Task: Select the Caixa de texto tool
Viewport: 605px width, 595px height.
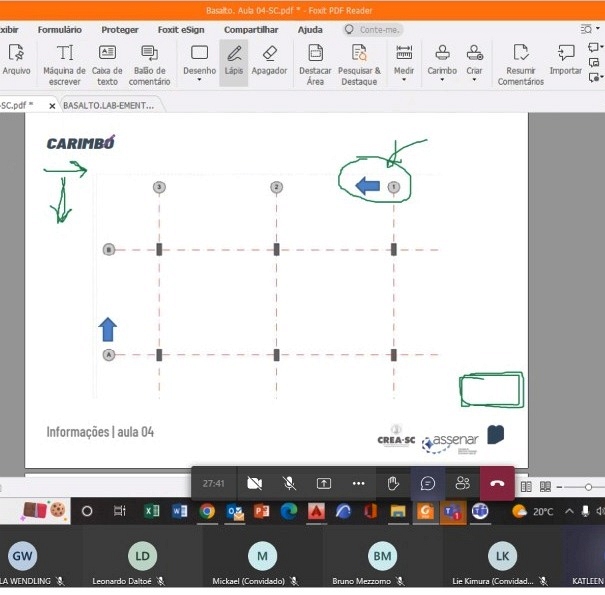Action: [x=107, y=64]
